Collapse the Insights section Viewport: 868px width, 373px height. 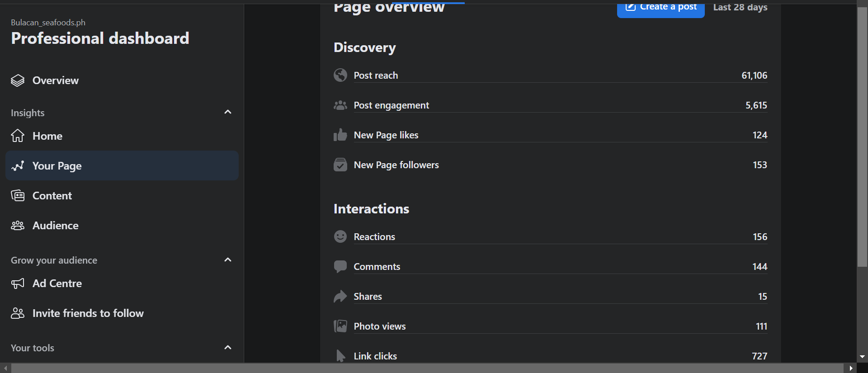pos(228,112)
